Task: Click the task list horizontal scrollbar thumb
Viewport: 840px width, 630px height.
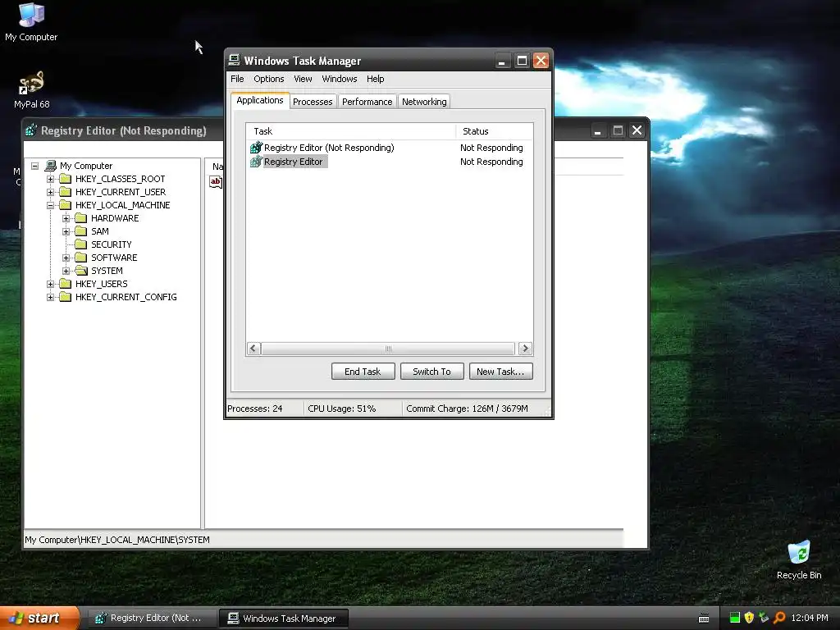Action: click(x=388, y=349)
